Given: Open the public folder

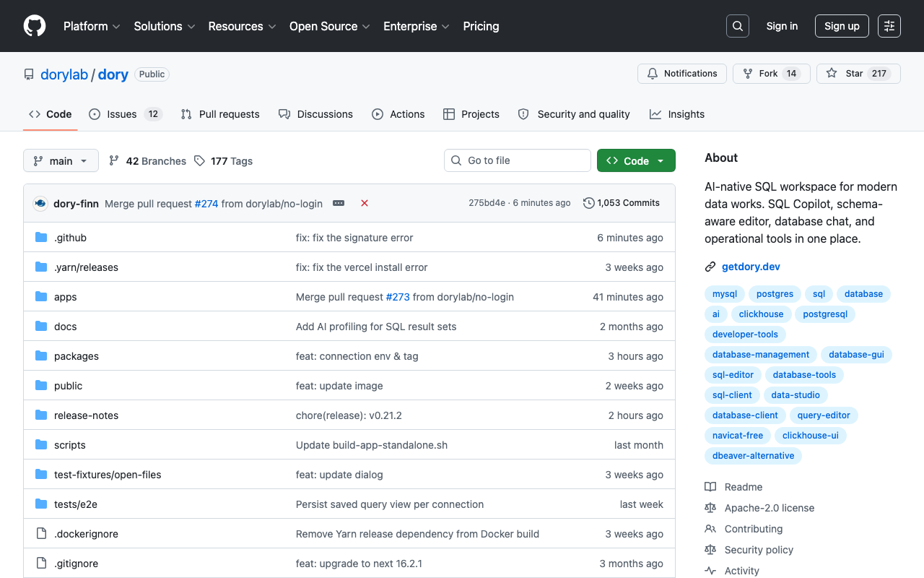Looking at the screenshot, I should [x=69, y=386].
